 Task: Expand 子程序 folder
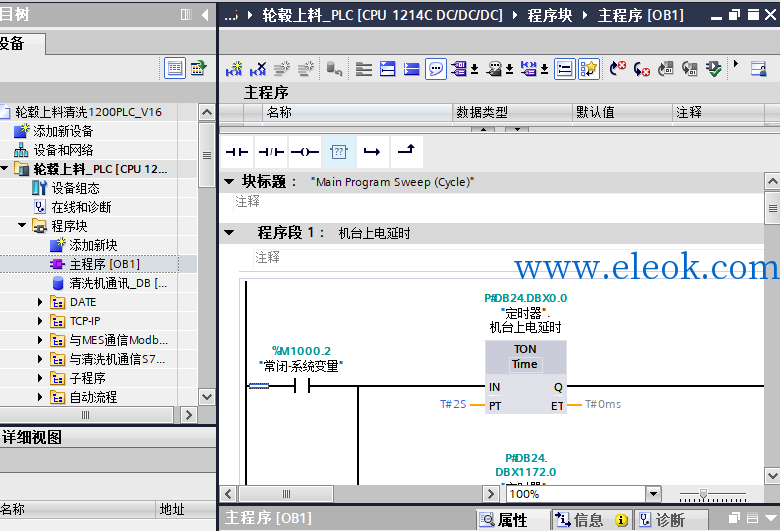[40, 378]
